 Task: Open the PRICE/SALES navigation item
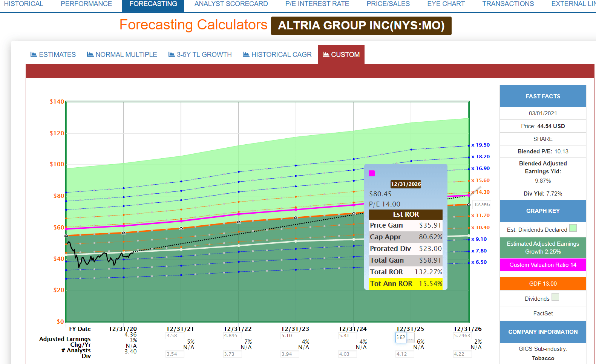click(x=388, y=4)
